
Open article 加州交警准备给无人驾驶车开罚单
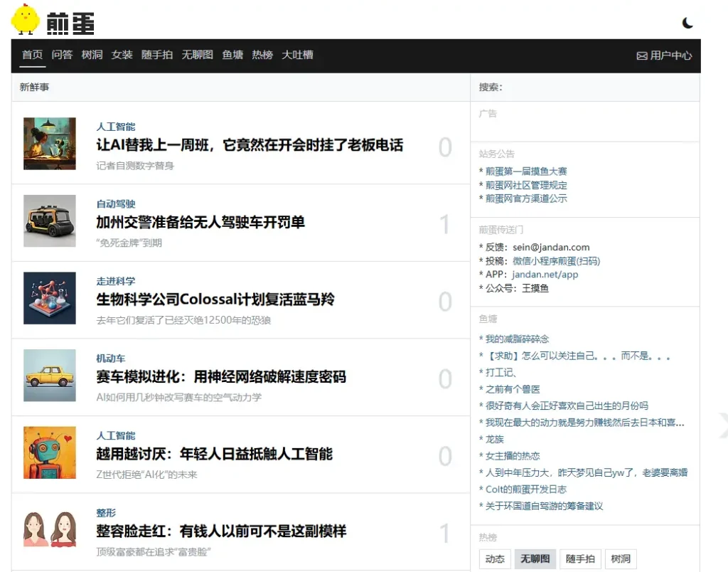[x=200, y=222]
